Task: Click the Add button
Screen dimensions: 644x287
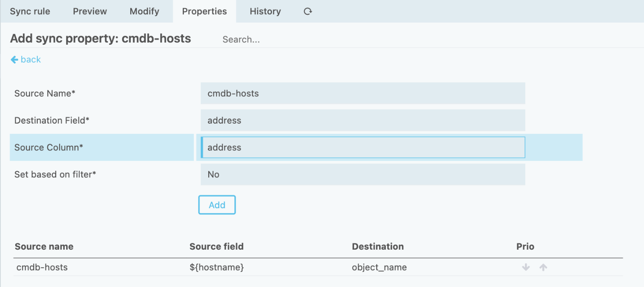Action: click(x=217, y=205)
